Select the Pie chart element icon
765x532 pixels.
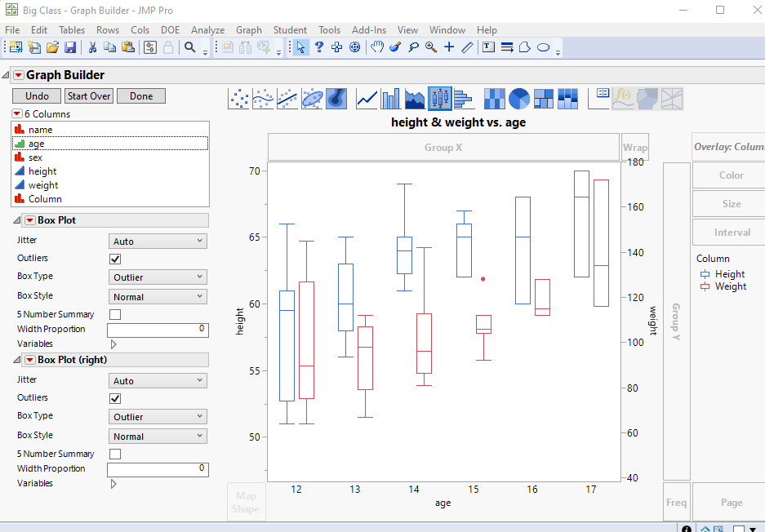pos(519,99)
